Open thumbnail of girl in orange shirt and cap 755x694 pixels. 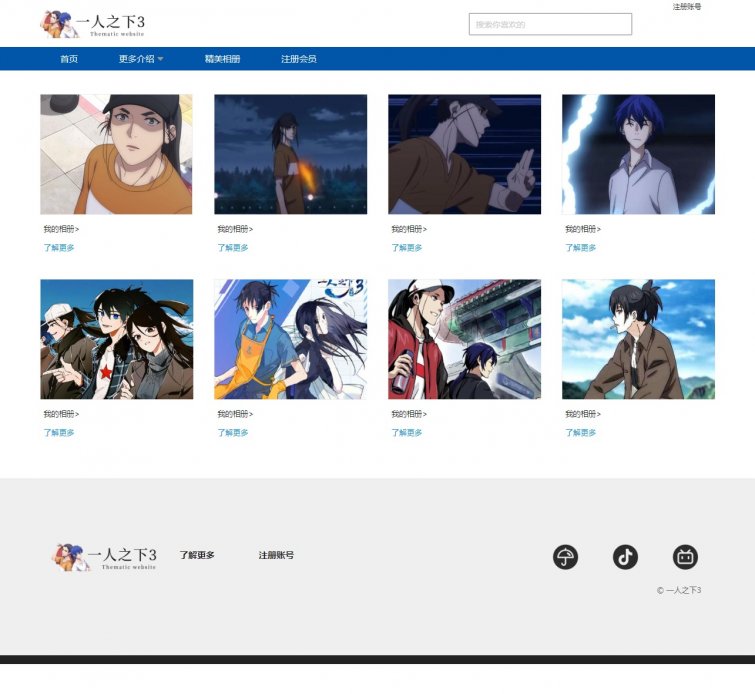116,154
